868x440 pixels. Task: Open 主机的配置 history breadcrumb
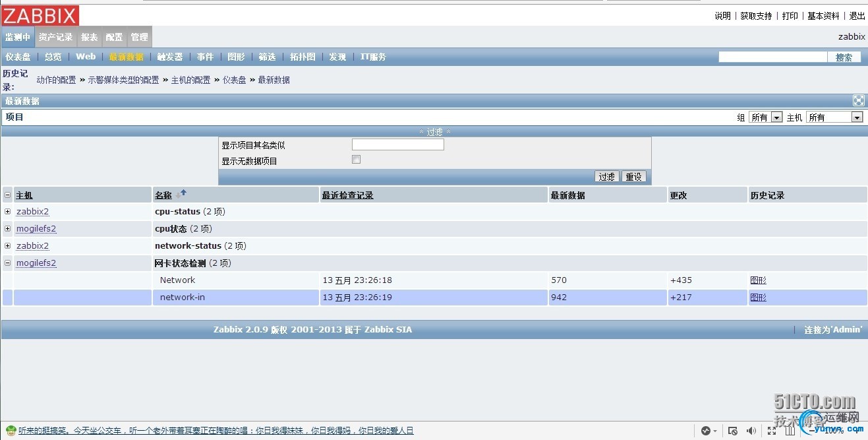190,80
